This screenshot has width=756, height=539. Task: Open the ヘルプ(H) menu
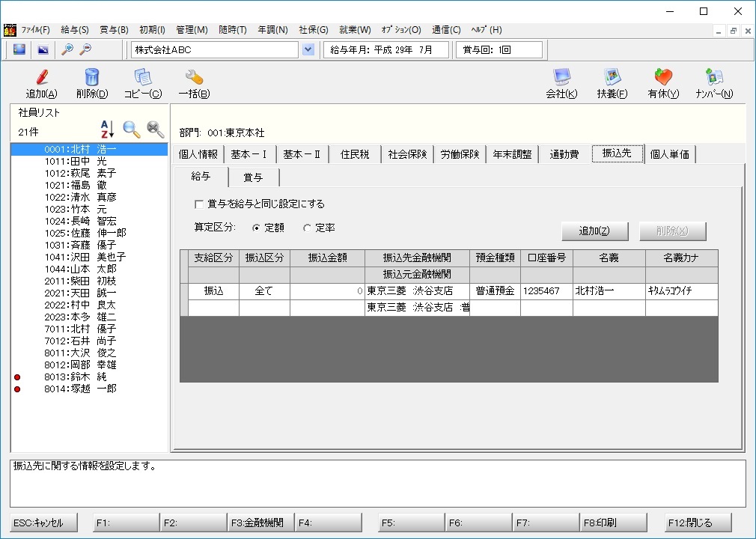click(487, 30)
